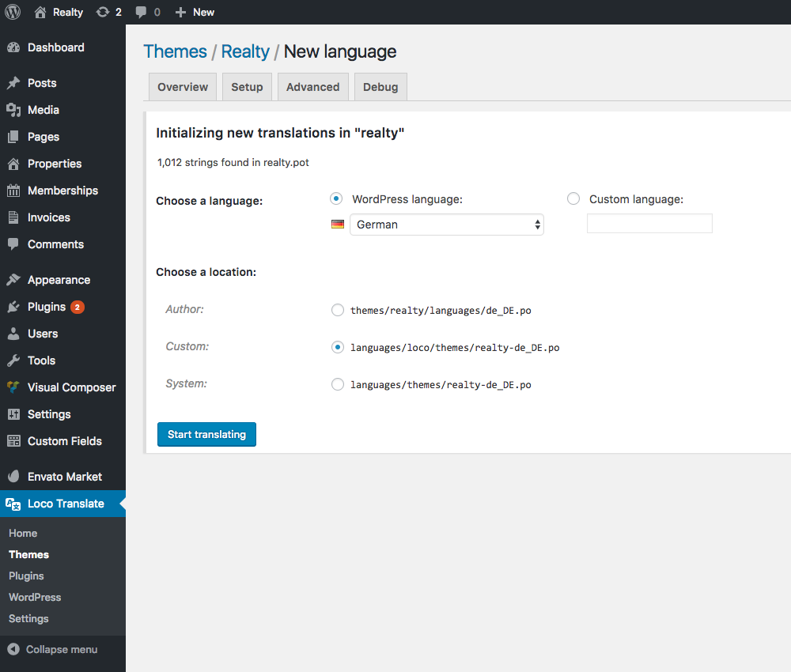Click the languages/themes/realty-de_DE.po path label
The width and height of the screenshot is (791, 672).
coord(441,385)
